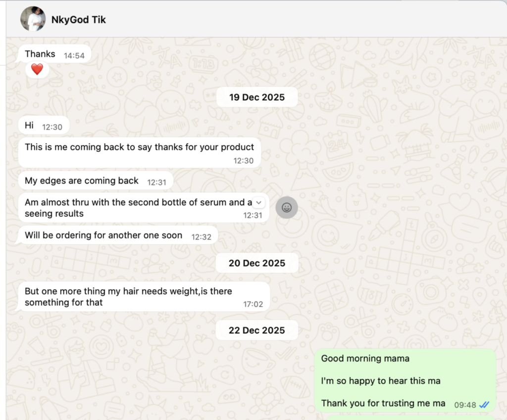This screenshot has width=507, height=420.
Task: Expand message options chevron on serum message
Action: (258, 202)
